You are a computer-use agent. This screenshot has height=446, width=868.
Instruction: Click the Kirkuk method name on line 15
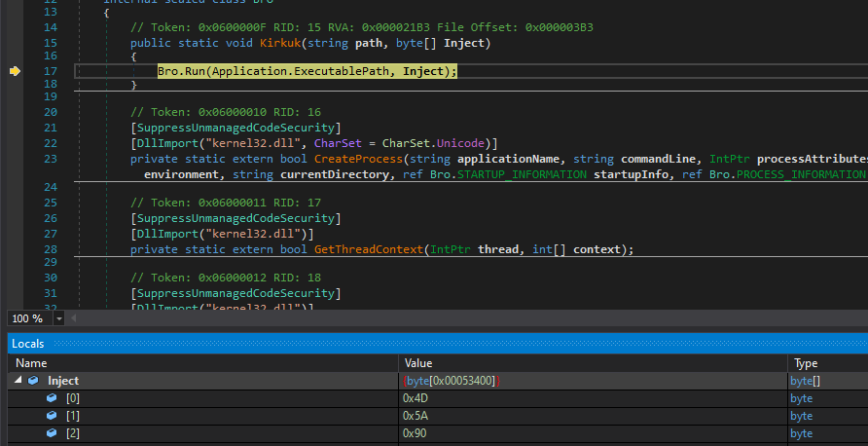280,43
